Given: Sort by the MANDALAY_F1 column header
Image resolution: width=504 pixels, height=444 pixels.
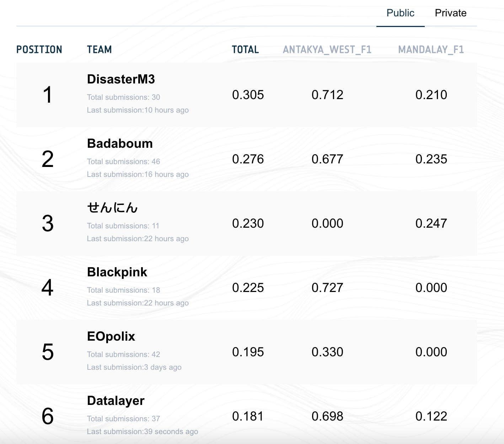Looking at the screenshot, I should pyautogui.click(x=431, y=50).
